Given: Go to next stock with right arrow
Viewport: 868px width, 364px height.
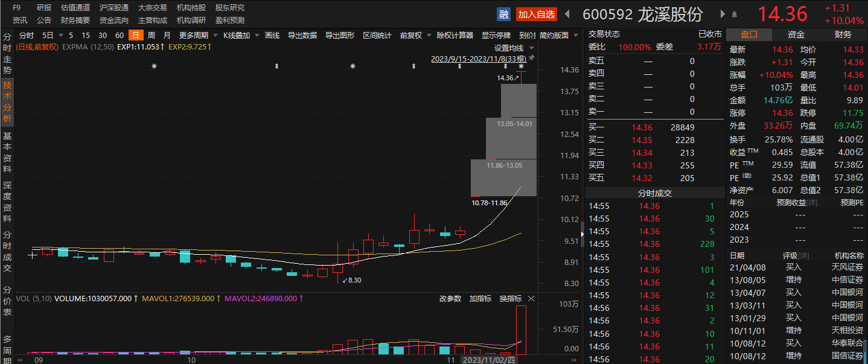Looking at the screenshot, I should [x=723, y=14].
